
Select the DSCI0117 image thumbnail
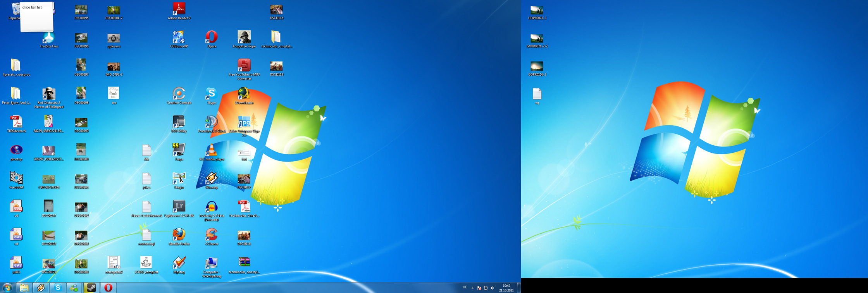(x=244, y=181)
